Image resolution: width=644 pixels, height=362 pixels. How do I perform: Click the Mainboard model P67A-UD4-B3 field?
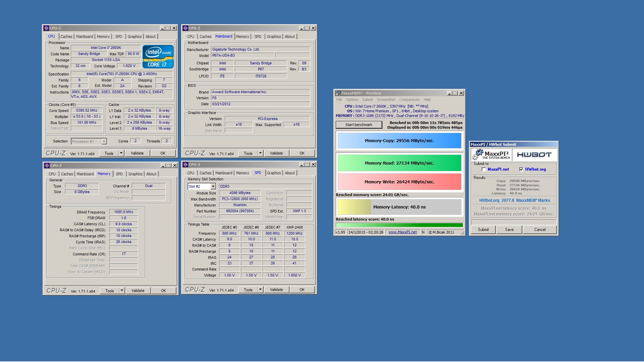click(x=243, y=56)
